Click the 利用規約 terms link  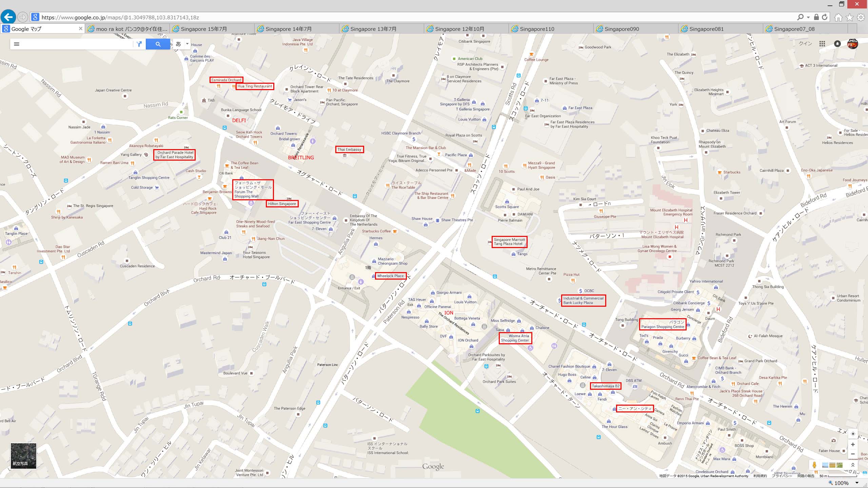coord(760,476)
